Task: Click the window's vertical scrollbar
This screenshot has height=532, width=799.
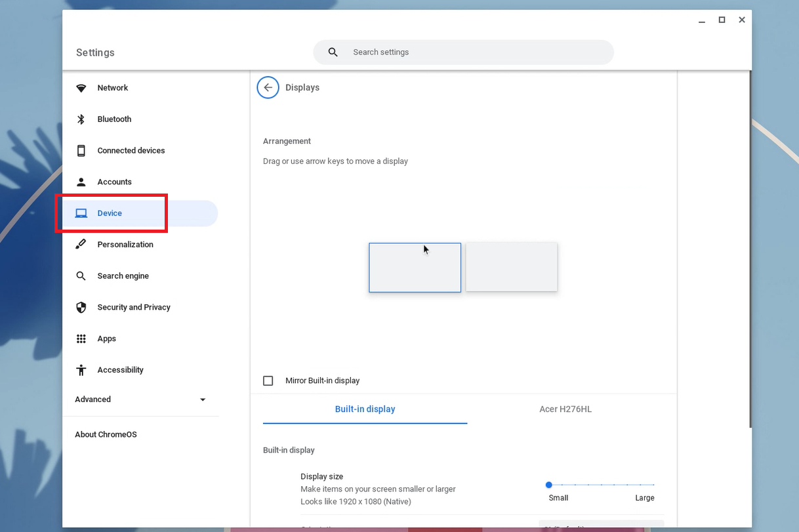Action: [750, 249]
